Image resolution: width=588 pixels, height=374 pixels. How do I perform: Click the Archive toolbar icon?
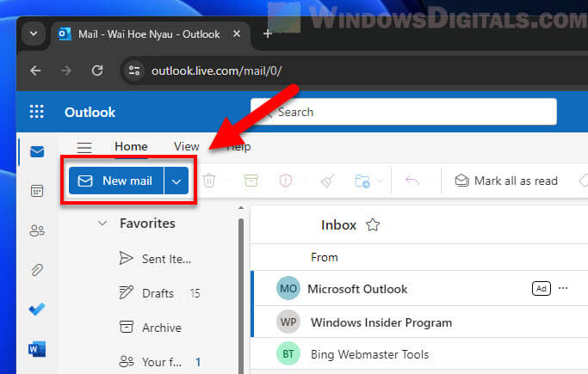251,181
